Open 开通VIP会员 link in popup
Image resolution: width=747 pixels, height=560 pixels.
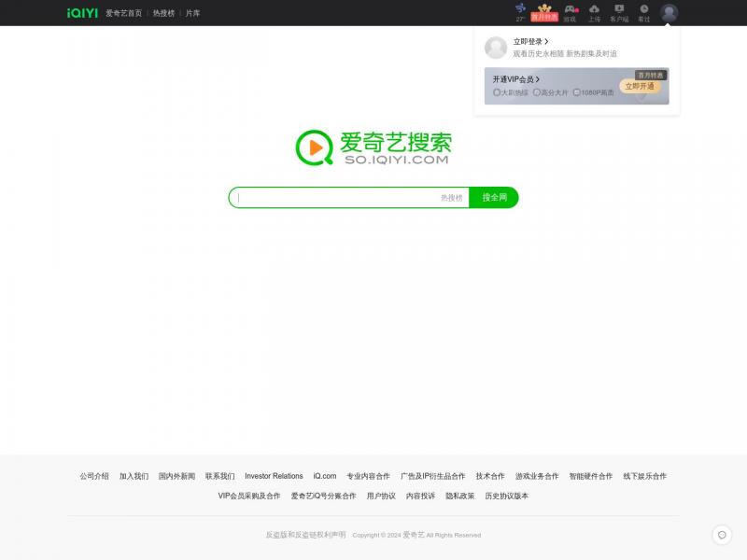coord(516,79)
